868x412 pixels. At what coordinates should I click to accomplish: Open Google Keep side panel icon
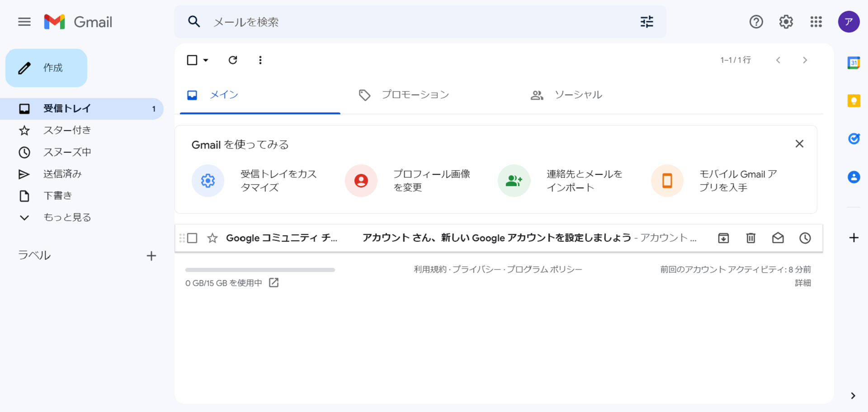pyautogui.click(x=854, y=101)
